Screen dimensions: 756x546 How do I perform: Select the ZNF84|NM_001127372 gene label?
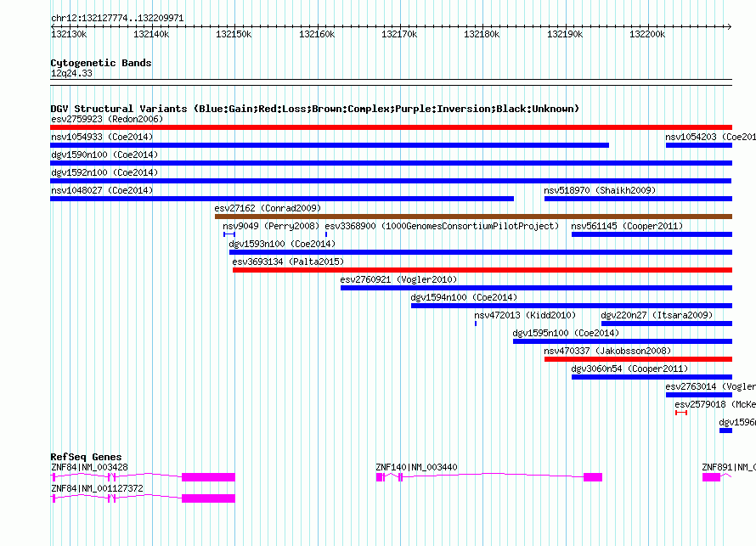tap(97, 488)
